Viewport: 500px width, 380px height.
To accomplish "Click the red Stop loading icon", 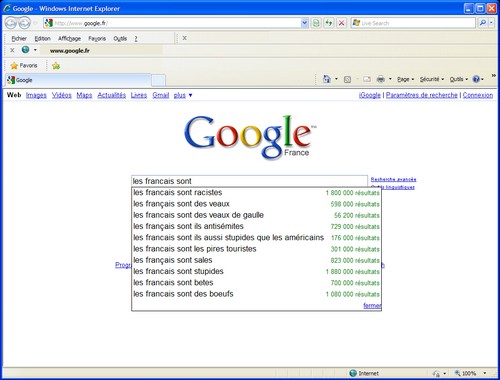I will [x=341, y=23].
